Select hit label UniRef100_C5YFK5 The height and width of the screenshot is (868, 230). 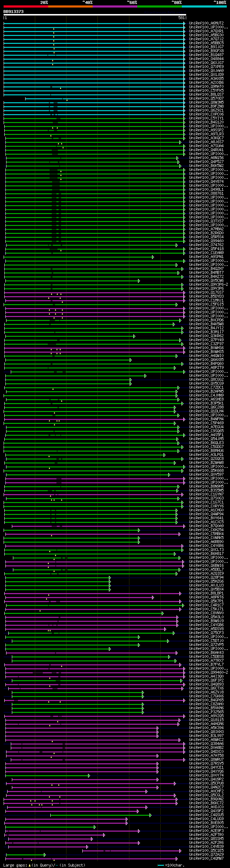(206, 91)
